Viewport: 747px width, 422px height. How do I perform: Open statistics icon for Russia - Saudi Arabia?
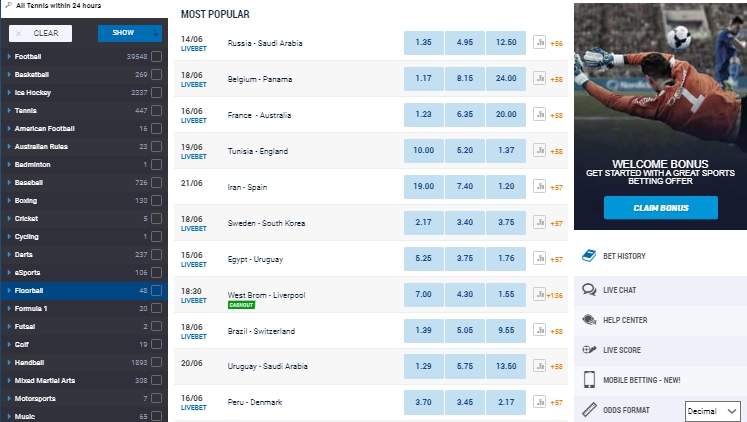click(x=539, y=43)
